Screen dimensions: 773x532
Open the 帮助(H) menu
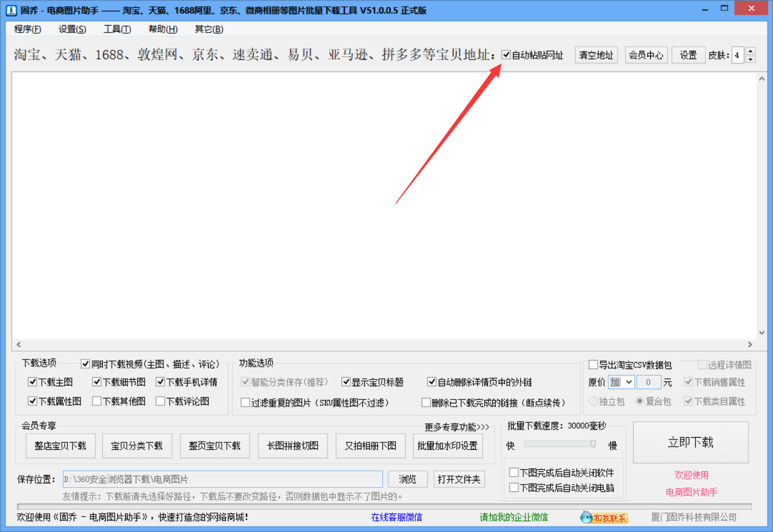coord(163,29)
